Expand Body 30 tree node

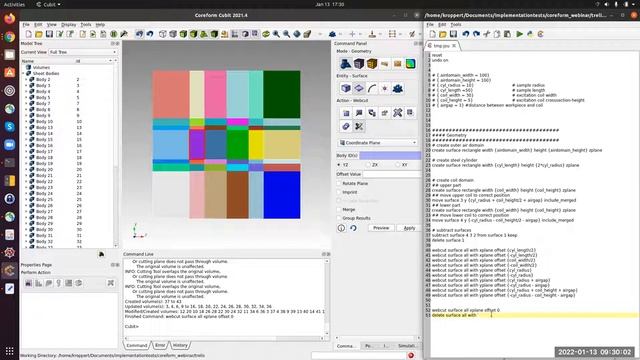tap(26, 229)
